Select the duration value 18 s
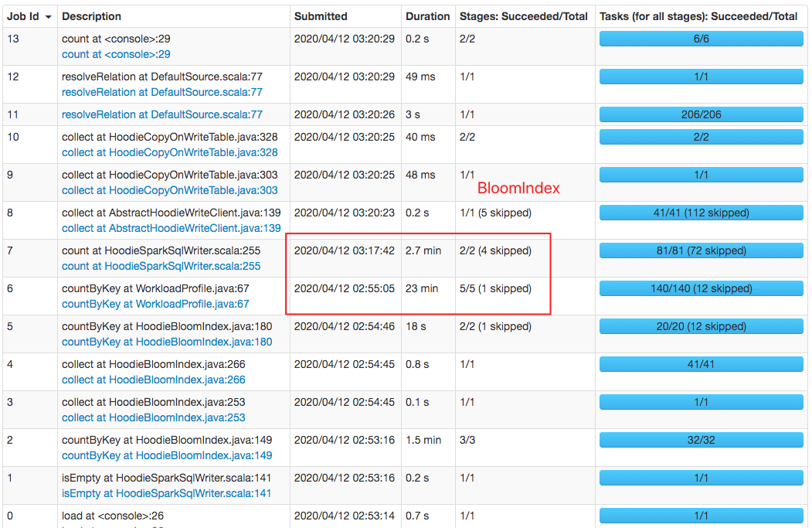 [x=416, y=326]
